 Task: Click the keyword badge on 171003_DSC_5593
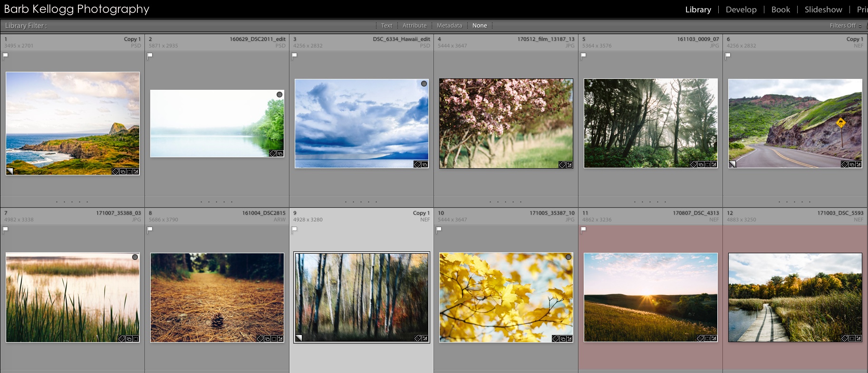tap(845, 338)
